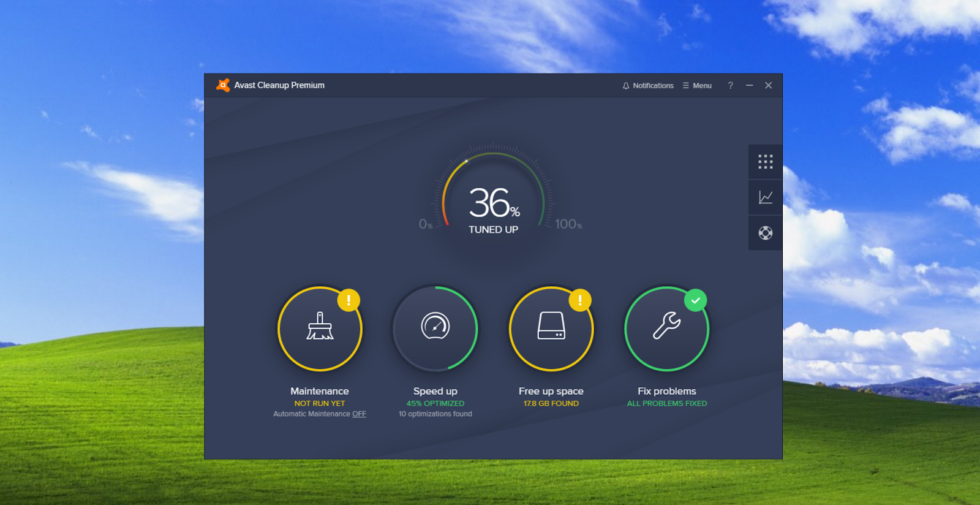Click the Maintenance yellow warning badge
980x505 pixels.
(349, 300)
